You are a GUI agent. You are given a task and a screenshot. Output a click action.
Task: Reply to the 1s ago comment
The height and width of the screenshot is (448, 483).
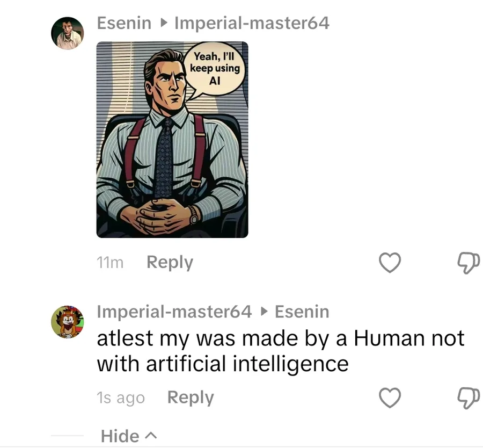coord(191,398)
